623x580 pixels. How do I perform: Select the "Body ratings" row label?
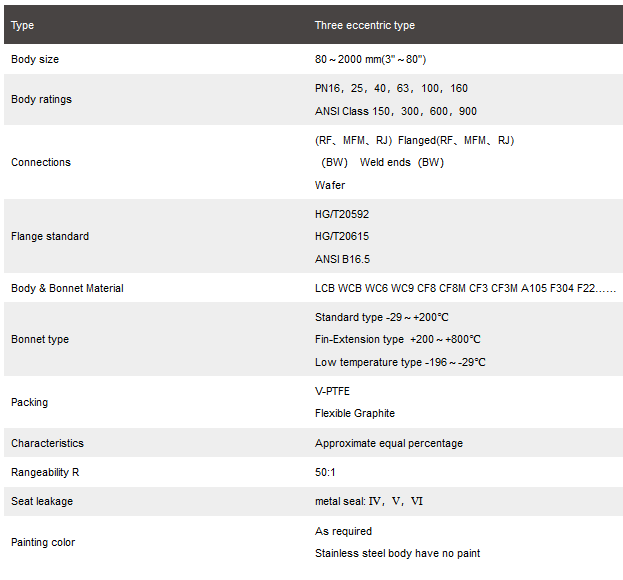41,99
